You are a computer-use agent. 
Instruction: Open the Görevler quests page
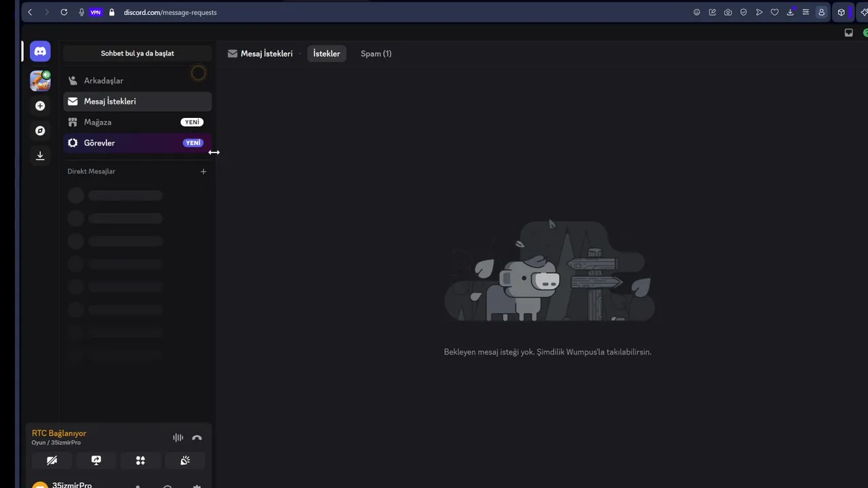138,143
